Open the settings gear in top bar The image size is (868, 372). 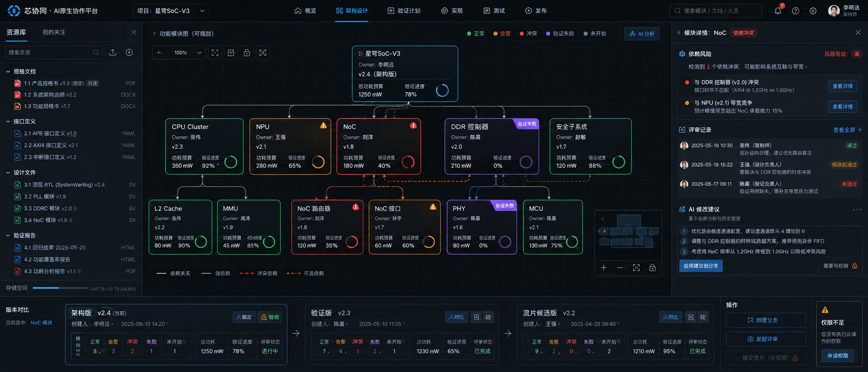[813, 11]
